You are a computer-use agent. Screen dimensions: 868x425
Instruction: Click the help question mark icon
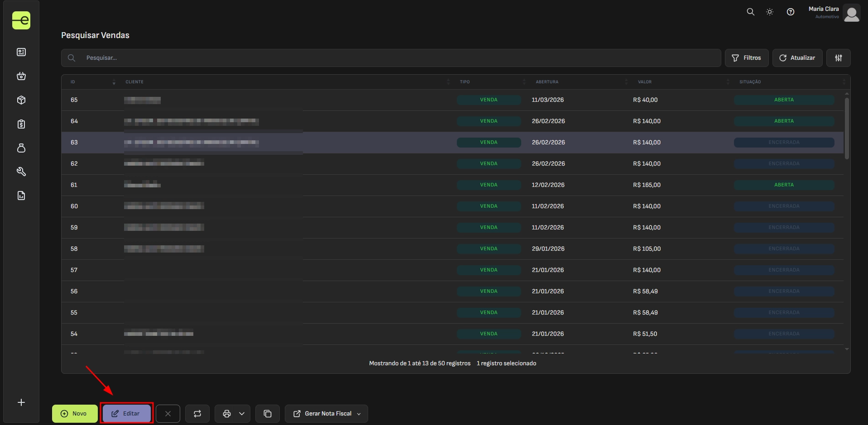pos(790,12)
